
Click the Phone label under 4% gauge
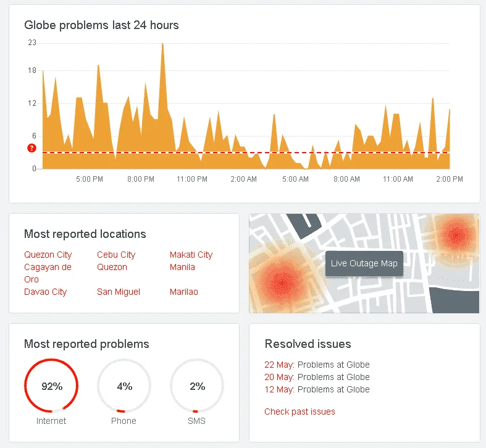[x=124, y=421]
